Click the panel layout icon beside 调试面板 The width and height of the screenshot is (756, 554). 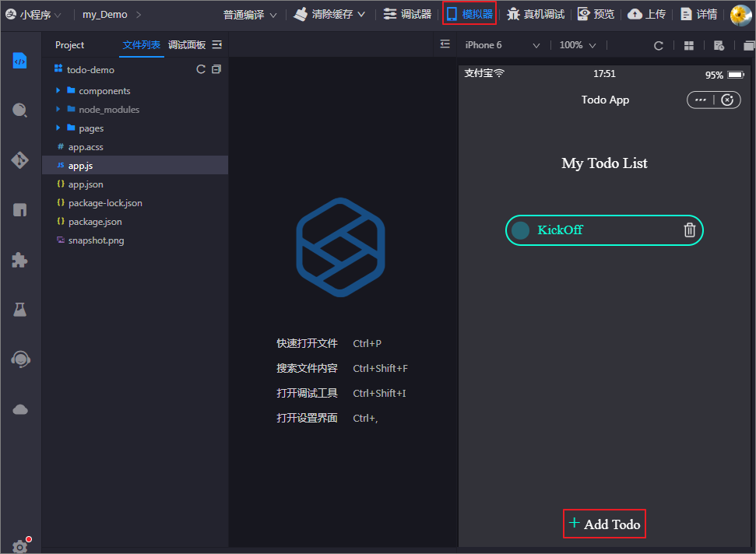[x=217, y=45]
